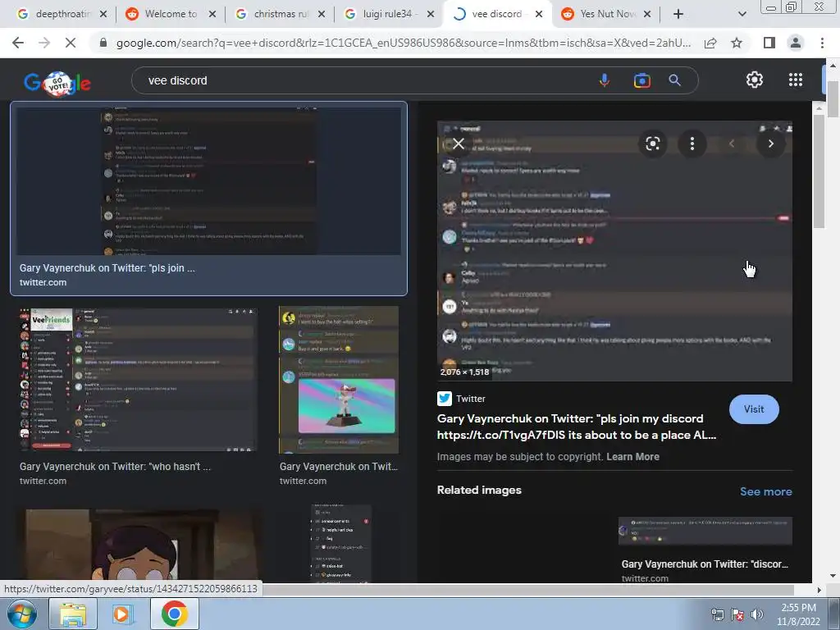Expand the tab search dropdown arrow
The width and height of the screenshot is (840, 630).
[742, 14]
